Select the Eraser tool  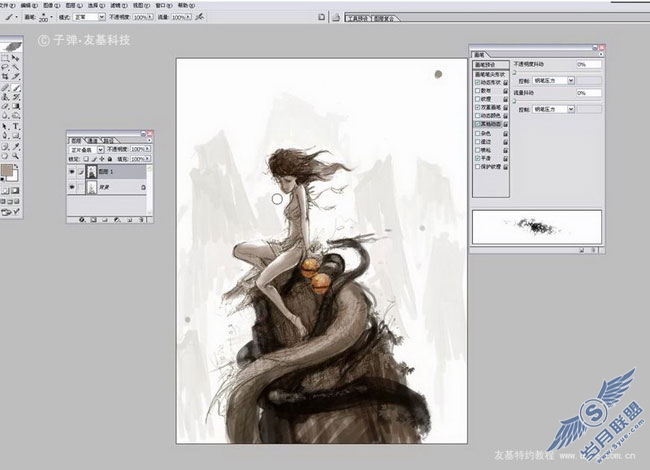tap(5, 107)
